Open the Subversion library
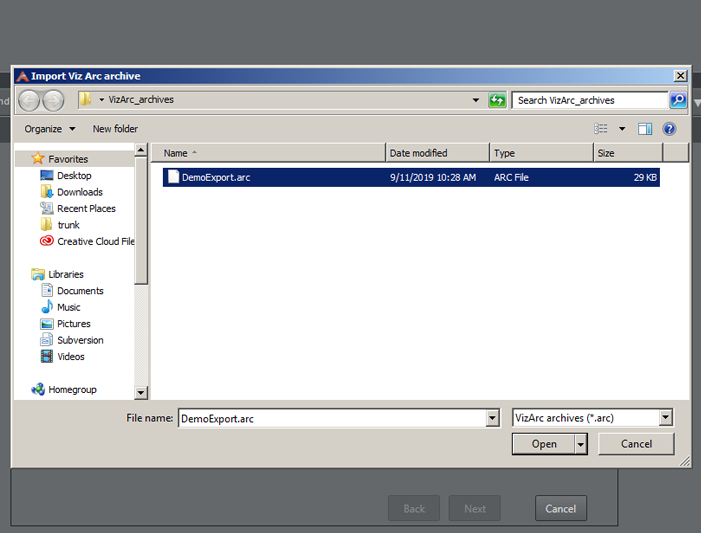The width and height of the screenshot is (701, 533). [80, 340]
